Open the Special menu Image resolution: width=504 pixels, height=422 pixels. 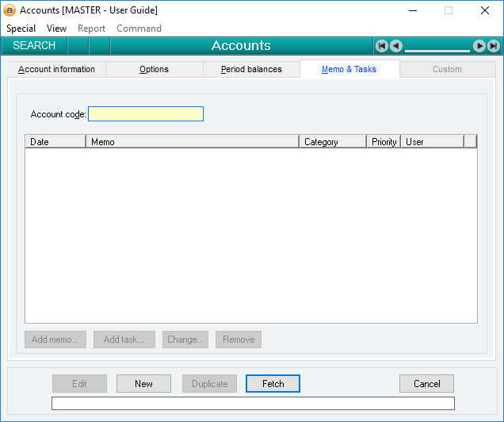(21, 29)
